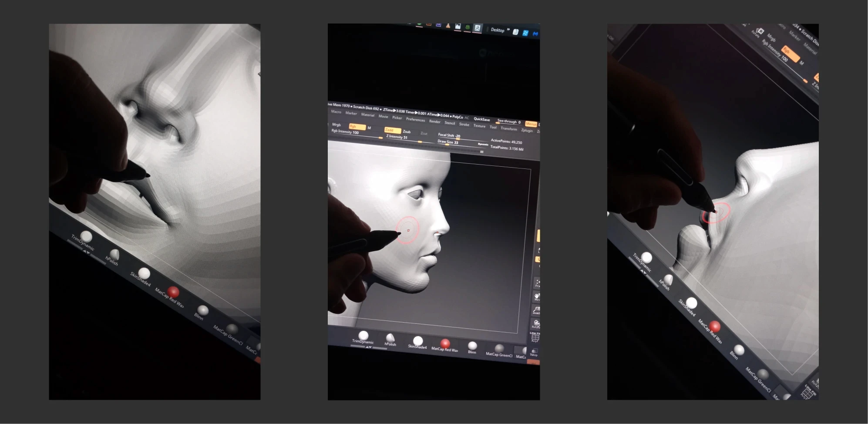Click the Rotate icon in the middle photo
The image size is (868, 424).
click(536, 324)
